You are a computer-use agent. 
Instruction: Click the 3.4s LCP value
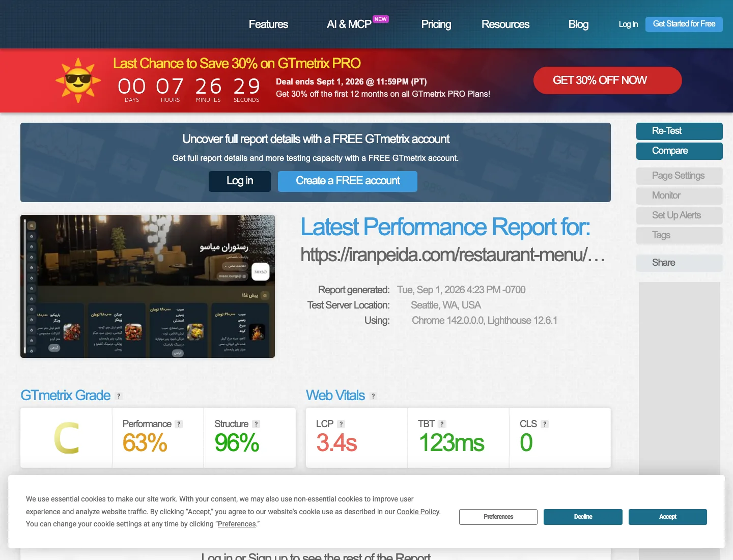click(x=336, y=442)
